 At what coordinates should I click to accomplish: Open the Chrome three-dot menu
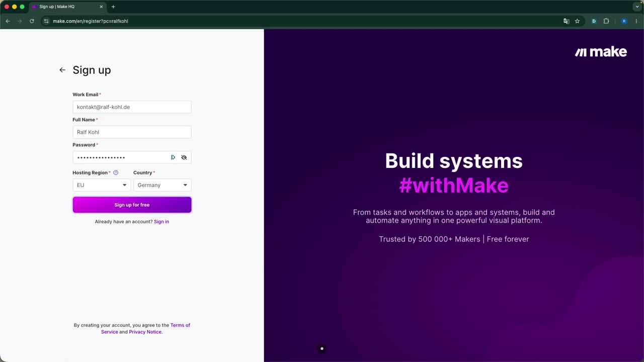click(636, 21)
